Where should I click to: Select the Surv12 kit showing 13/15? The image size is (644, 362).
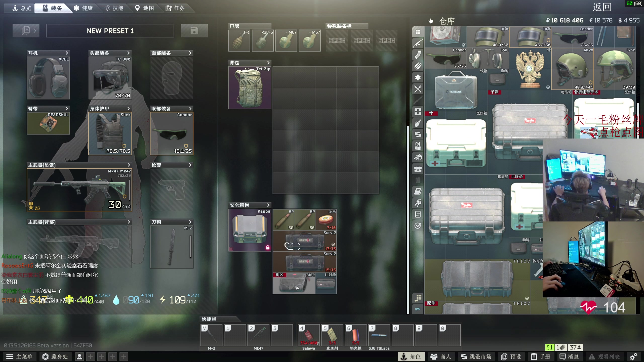(x=305, y=241)
